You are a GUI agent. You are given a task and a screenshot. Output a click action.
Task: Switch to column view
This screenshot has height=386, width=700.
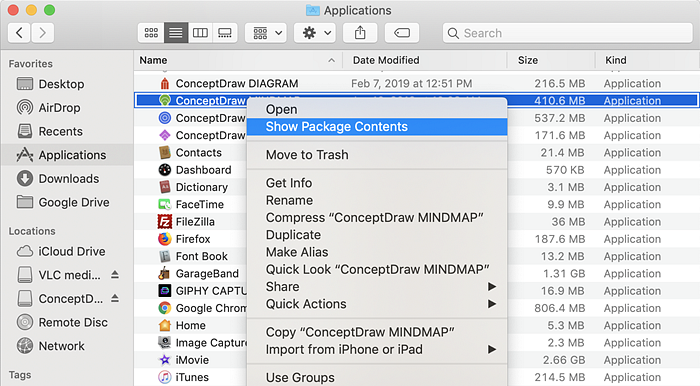pos(200,33)
